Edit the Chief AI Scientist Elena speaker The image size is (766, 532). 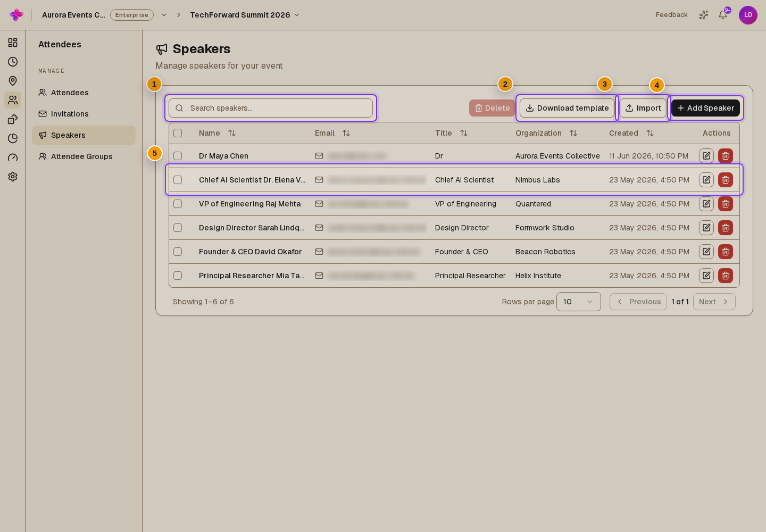706,180
